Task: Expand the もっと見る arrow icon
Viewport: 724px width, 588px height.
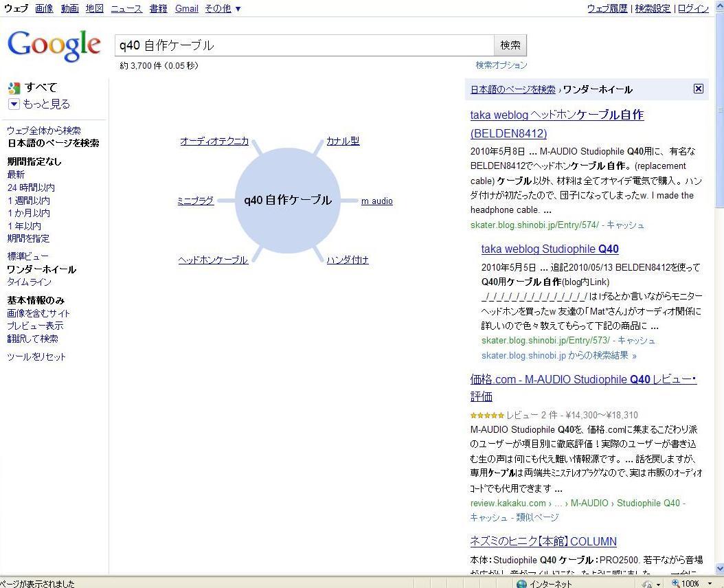Action: [14, 104]
